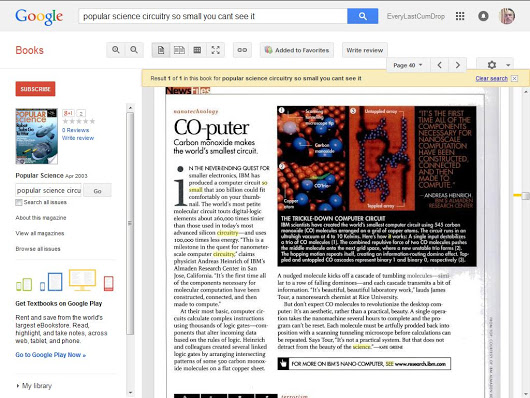Open the settings gear icon
The width and height of the screenshot is (530, 398).
point(492,65)
